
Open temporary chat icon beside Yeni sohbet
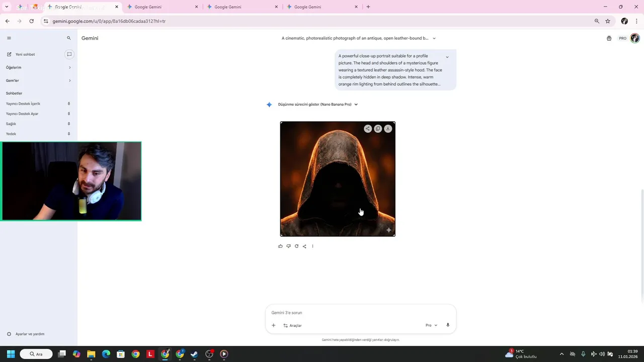coord(69,54)
